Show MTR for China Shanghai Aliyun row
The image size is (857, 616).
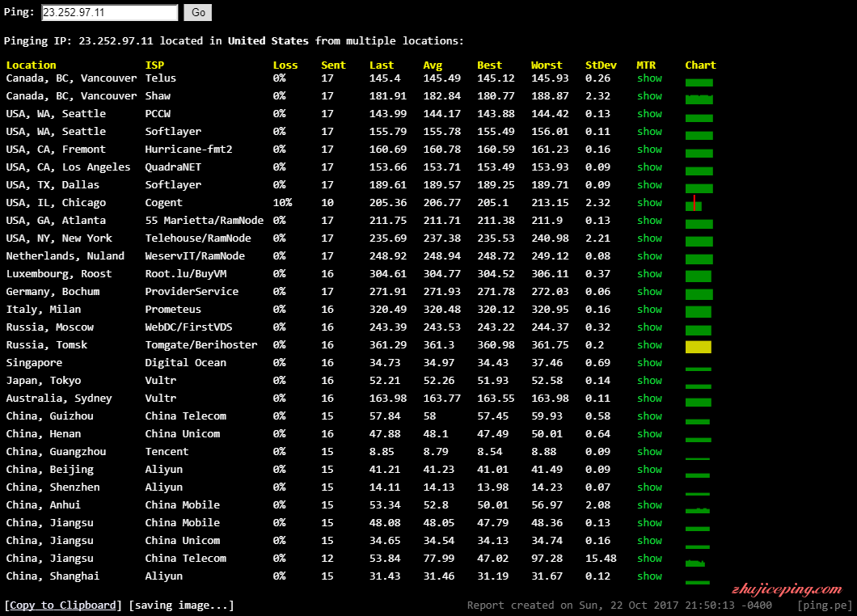pos(649,576)
